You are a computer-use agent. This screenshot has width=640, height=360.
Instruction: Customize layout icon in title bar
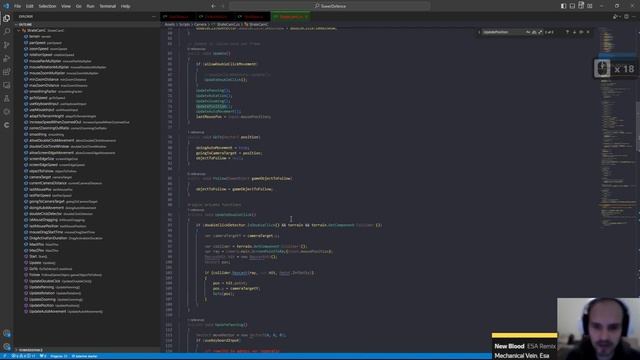[x=590, y=6]
